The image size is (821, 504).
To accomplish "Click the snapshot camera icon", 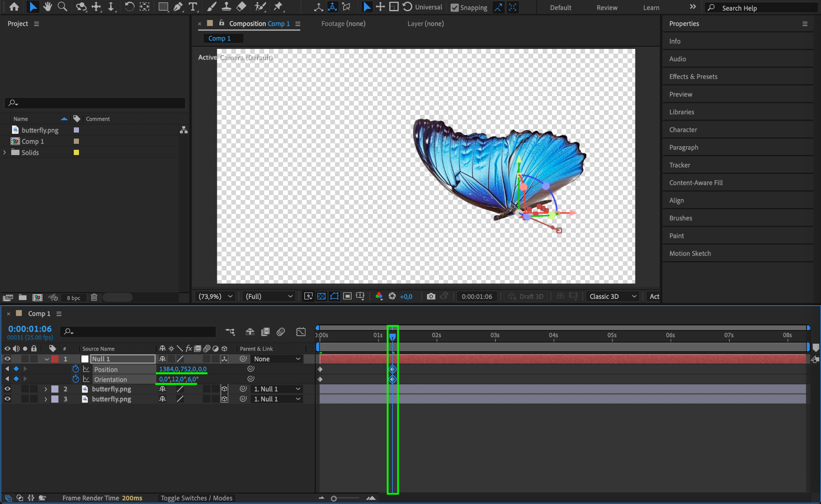I will (431, 296).
